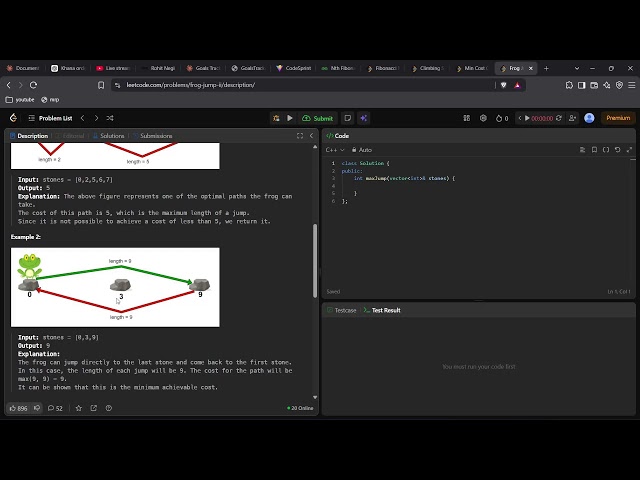
Task: Open the AI sparkle assistant icon
Action: [364, 118]
